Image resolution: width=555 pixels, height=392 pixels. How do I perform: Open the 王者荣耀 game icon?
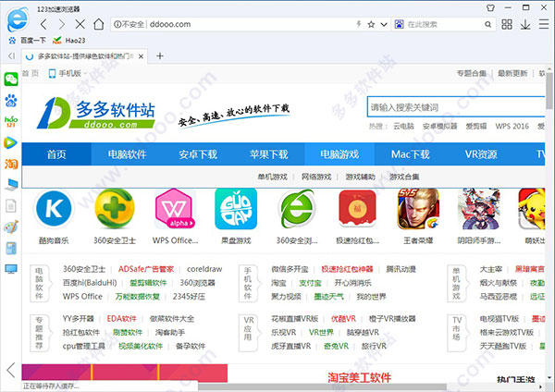tap(418, 209)
